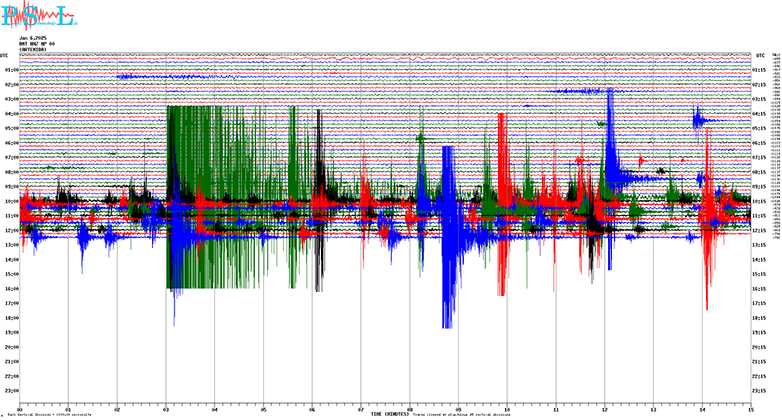Click the UTC label above the left axis

(5, 55)
